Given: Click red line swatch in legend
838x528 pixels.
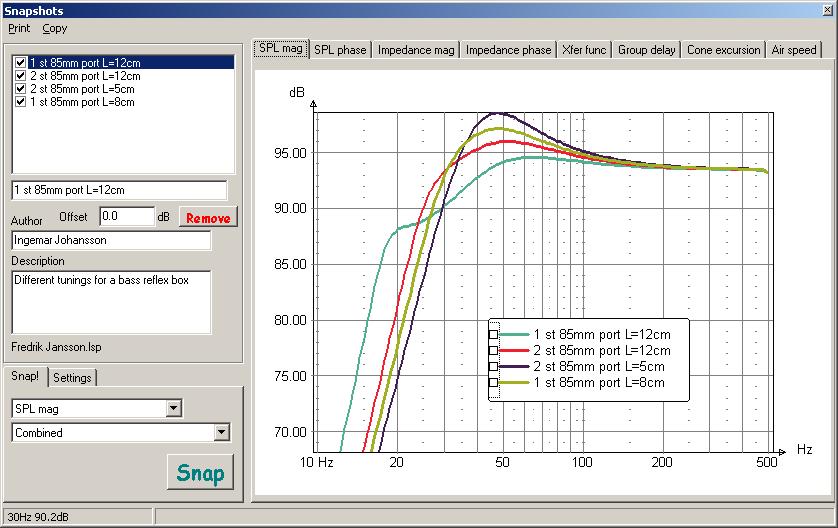Looking at the screenshot, I should pos(514,351).
